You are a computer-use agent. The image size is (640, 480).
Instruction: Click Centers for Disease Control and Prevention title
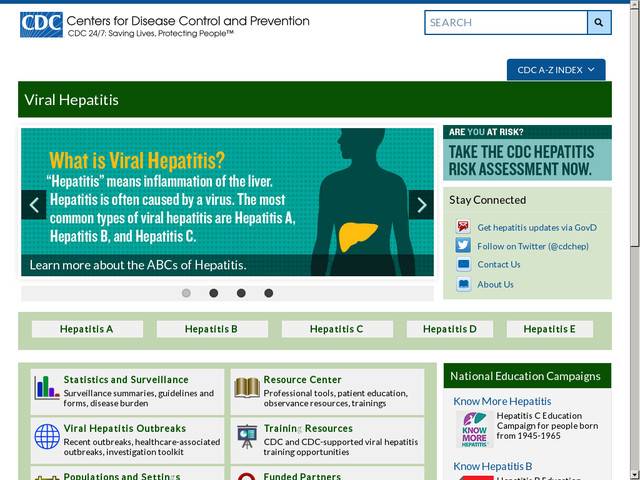(188, 21)
